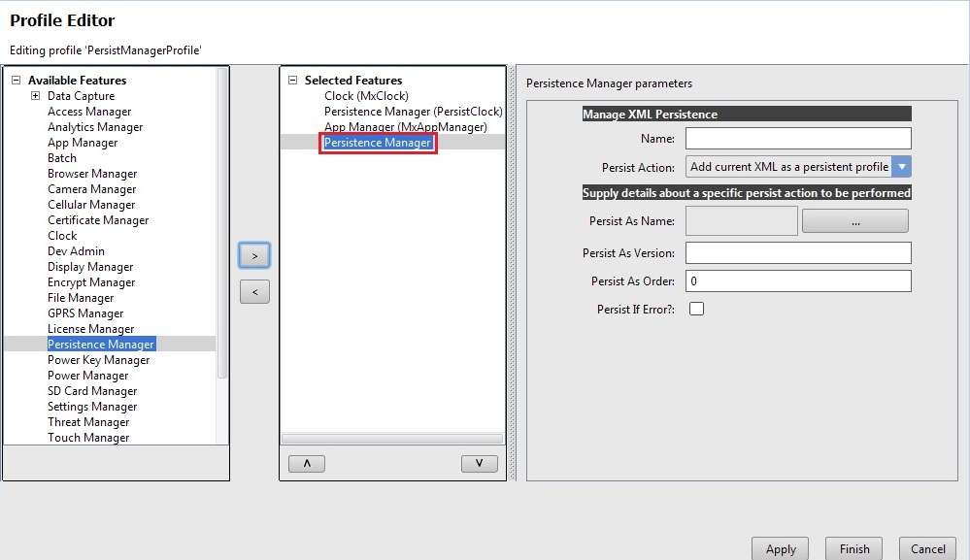The width and height of the screenshot is (970, 560).
Task: Move selected feature up with caret button
Action: tap(307, 464)
